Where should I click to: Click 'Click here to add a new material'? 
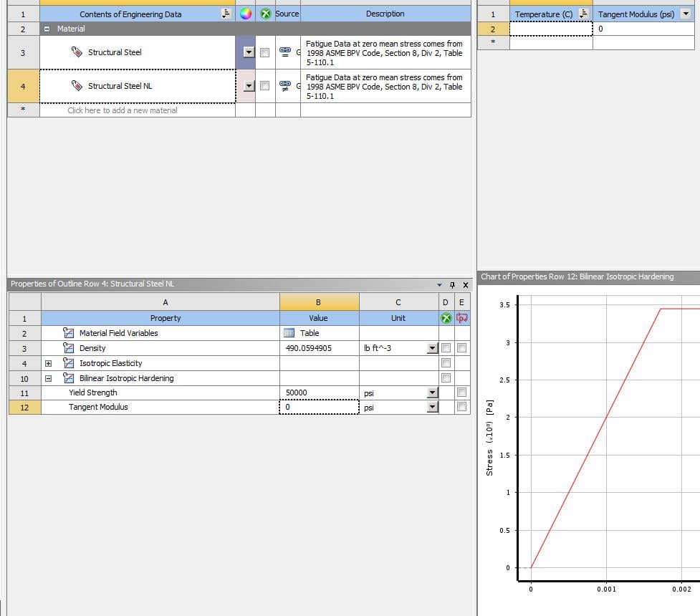click(x=123, y=110)
